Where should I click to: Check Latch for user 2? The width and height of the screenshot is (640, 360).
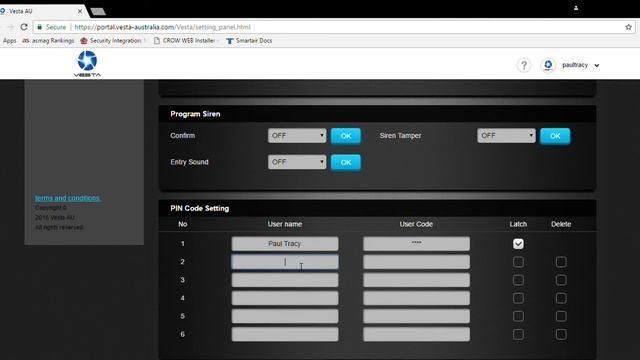518,262
